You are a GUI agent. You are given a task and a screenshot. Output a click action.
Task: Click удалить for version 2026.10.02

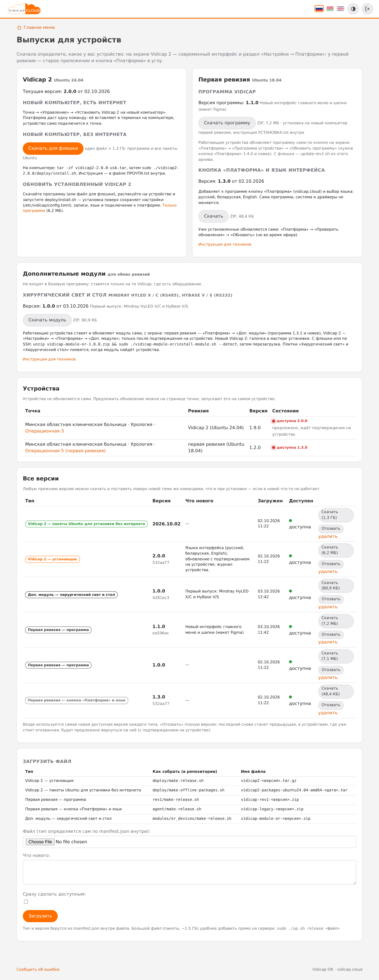[x=328, y=536]
